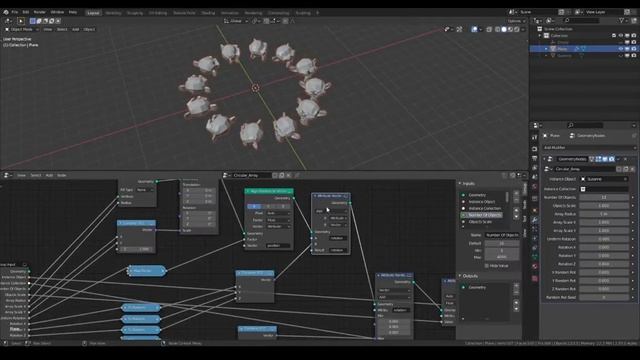640x360 pixels.
Task: Click the properties editor search field
Action: tap(585, 125)
